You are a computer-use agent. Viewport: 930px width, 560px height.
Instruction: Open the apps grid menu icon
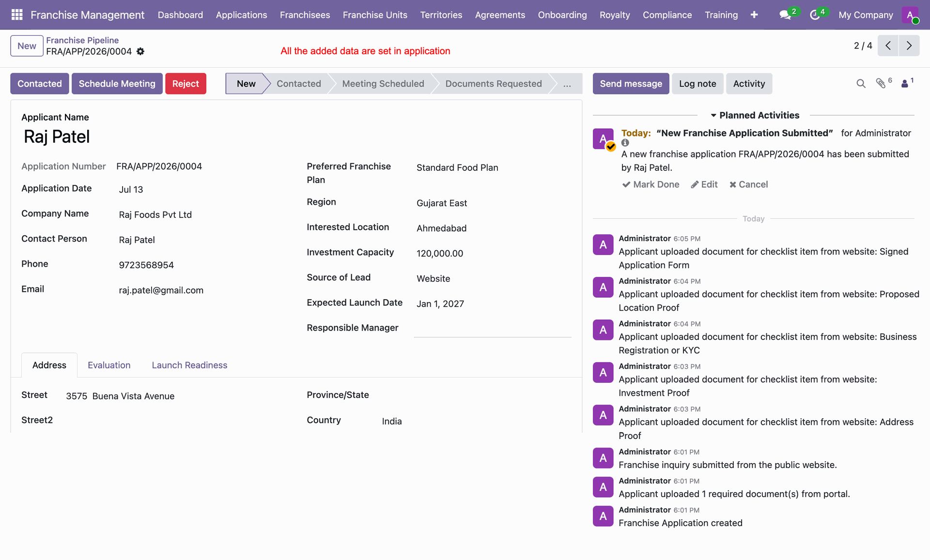(x=17, y=15)
